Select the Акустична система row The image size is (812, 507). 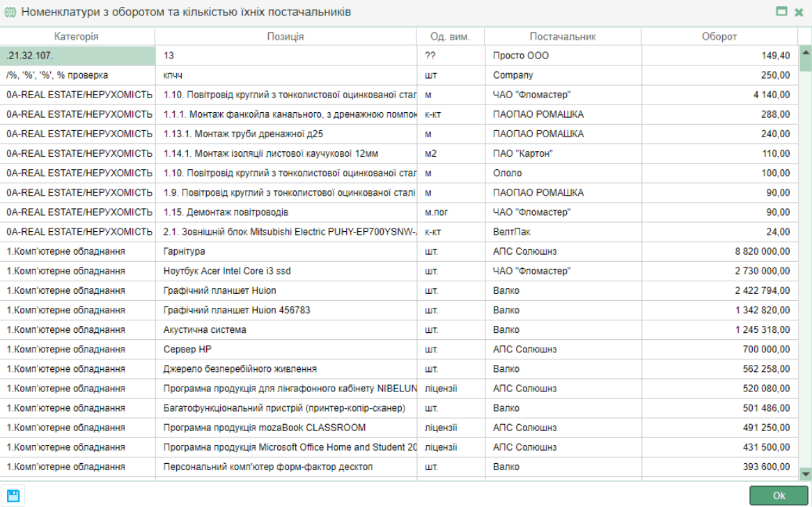click(286, 329)
